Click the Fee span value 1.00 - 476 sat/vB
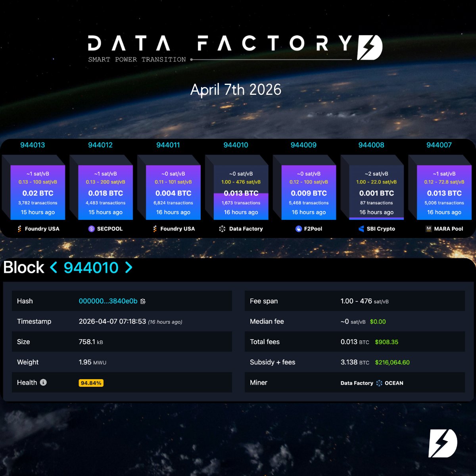The width and height of the screenshot is (476, 476). tap(365, 301)
